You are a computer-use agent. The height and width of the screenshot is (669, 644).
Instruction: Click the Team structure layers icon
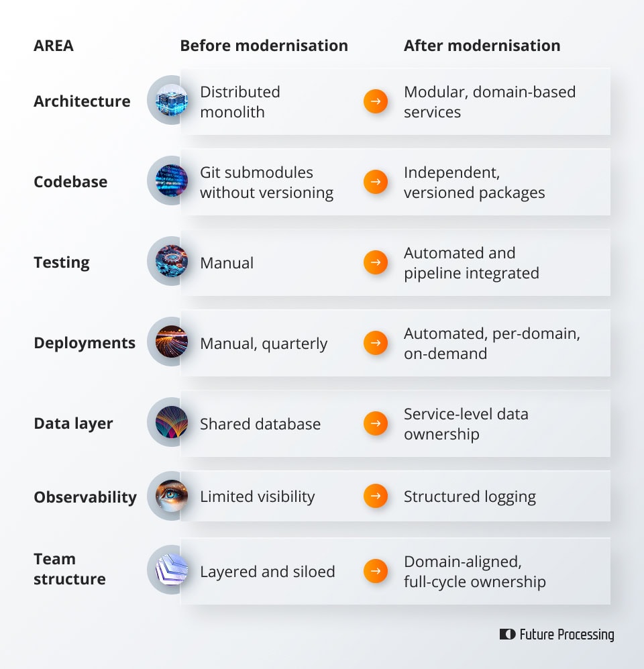171,570
